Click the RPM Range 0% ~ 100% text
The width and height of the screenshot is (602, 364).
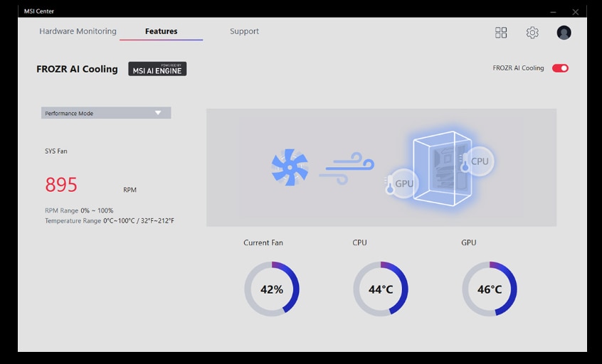79,210
